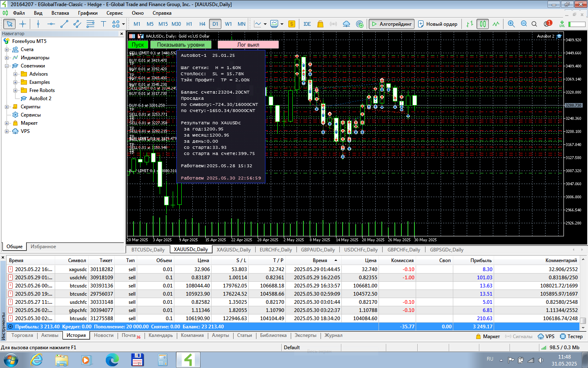Click the pink Лог выкл button
Viewport: 588px width, 368px height.
tap(248, 45)
